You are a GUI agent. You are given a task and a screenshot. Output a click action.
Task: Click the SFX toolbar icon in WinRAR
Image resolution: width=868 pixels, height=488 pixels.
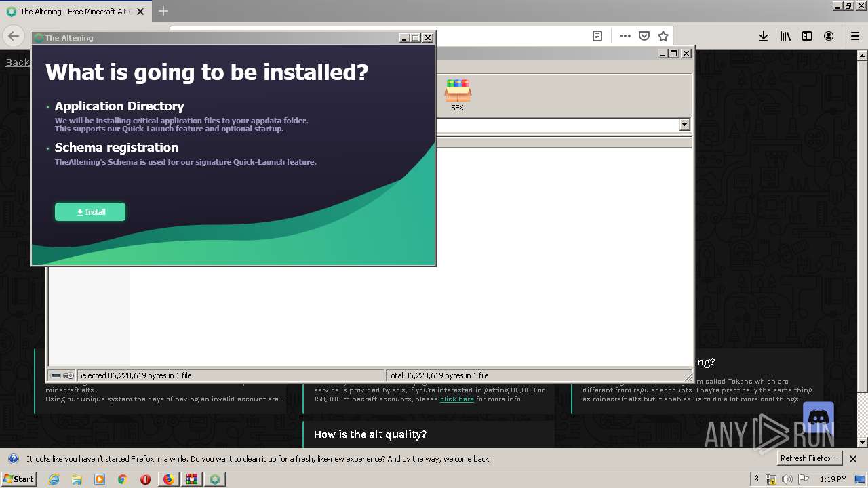pyautogui.click(x=458, y=95)
